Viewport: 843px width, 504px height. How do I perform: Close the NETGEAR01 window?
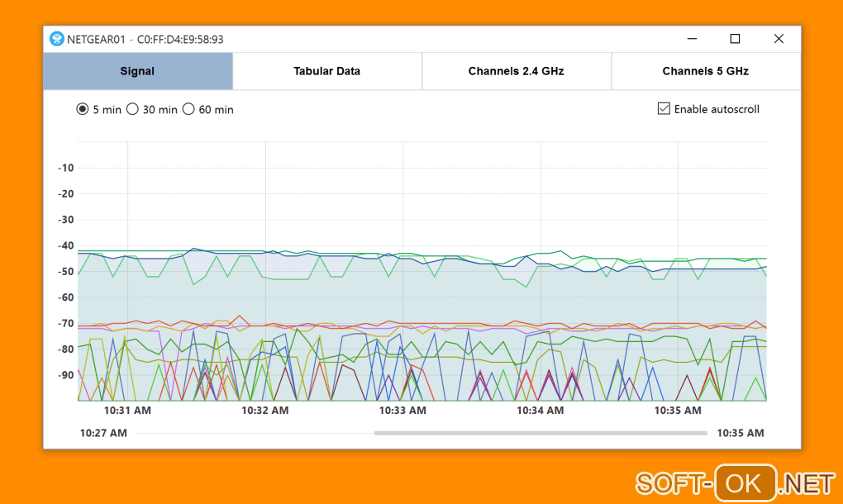pyautogui.click(x=779, y=39)
